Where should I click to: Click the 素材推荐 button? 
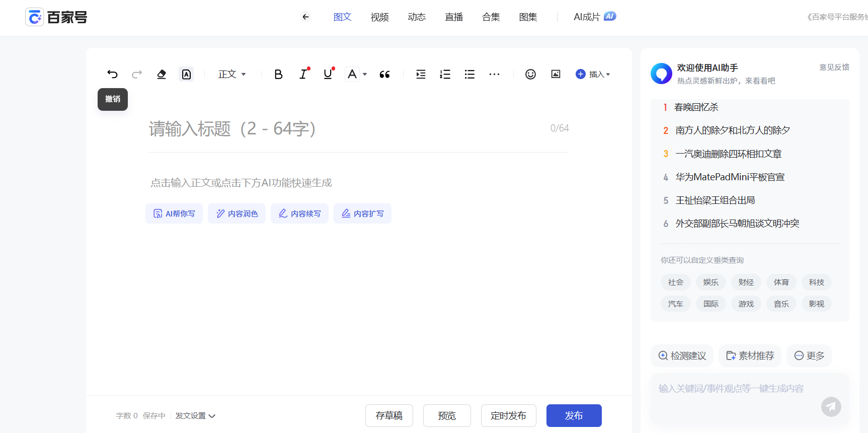pyautogui.click(x=750, y=356)
